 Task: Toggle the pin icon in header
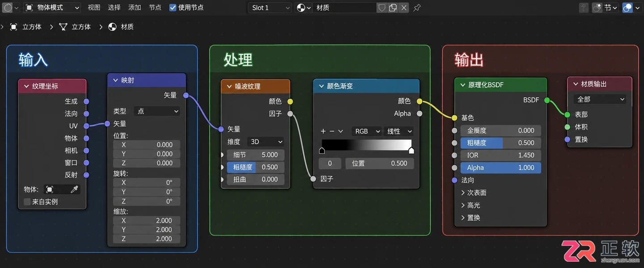(x=417, y=8)
